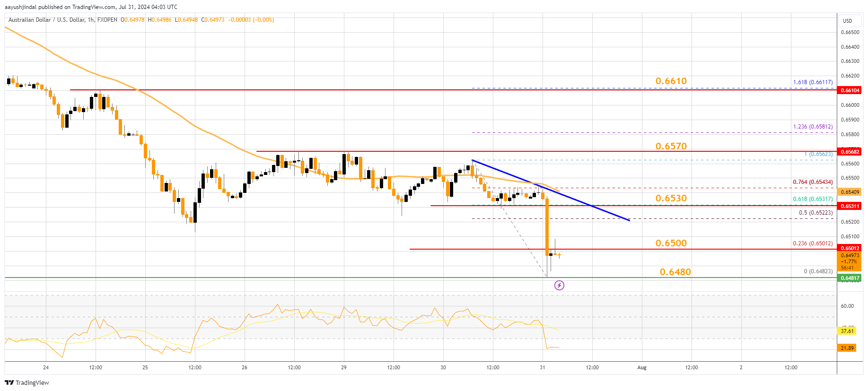Click the Aug date label on time axis
This screenshot has height=391, width=868.
coord(642,367)
